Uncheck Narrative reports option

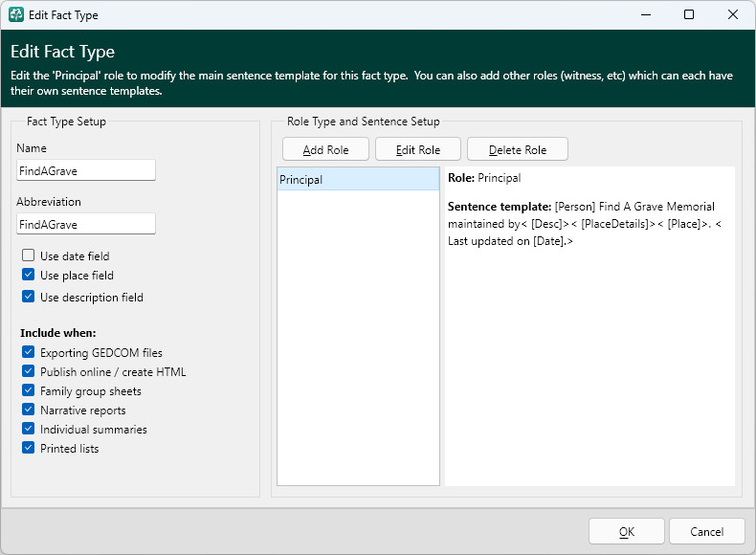29,410
